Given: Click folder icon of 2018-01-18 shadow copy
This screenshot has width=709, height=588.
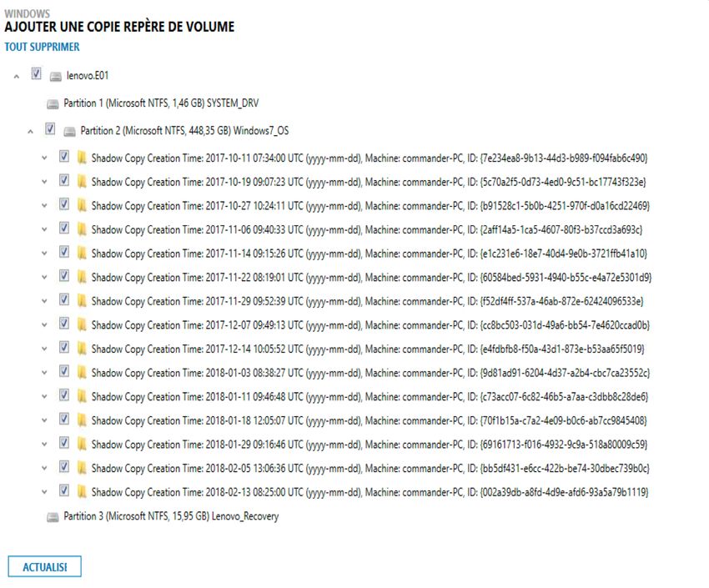Looking at the screenshot, I should pos(82,420).
